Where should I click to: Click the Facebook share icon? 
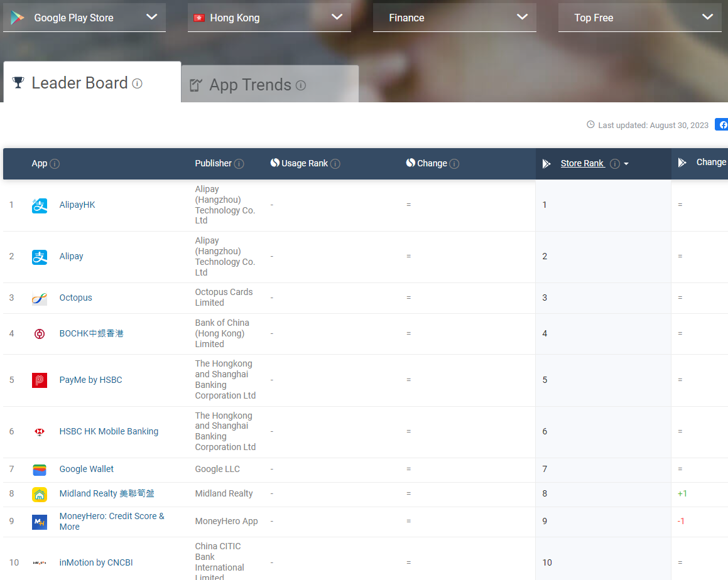coord(722,125)
